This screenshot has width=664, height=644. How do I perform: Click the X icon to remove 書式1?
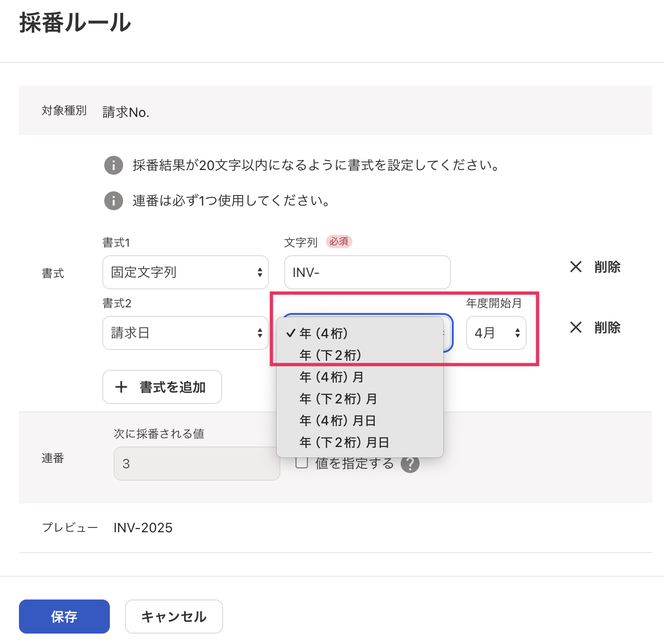coord(575,267)
